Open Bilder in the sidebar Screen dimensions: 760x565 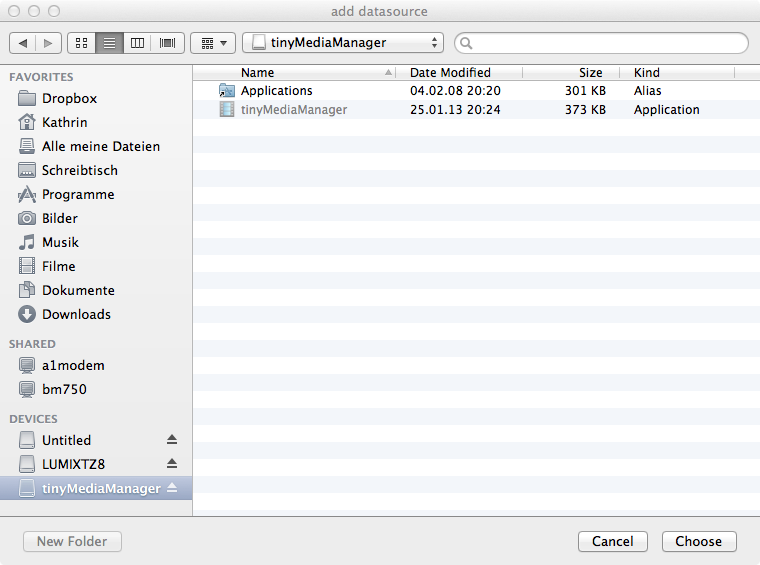[60, 218]
